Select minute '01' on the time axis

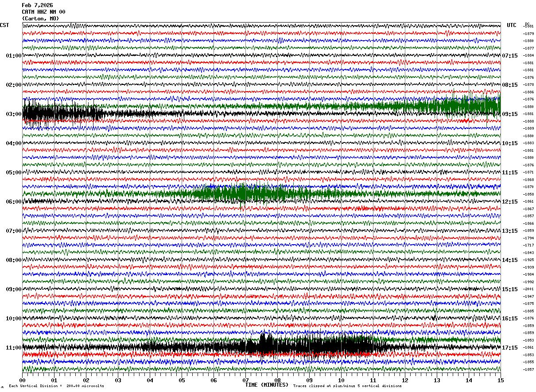click(54, 380)
